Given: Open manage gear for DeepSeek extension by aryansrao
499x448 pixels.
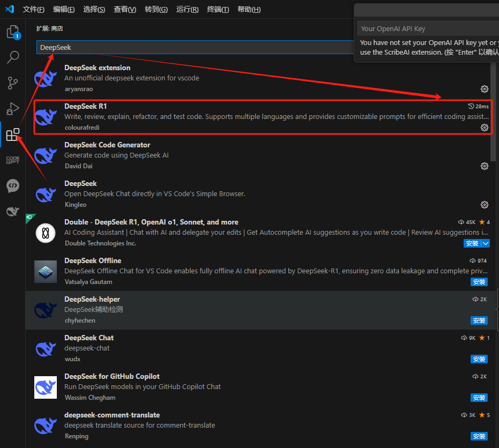Looking at the screenshot, I should 485,89.
